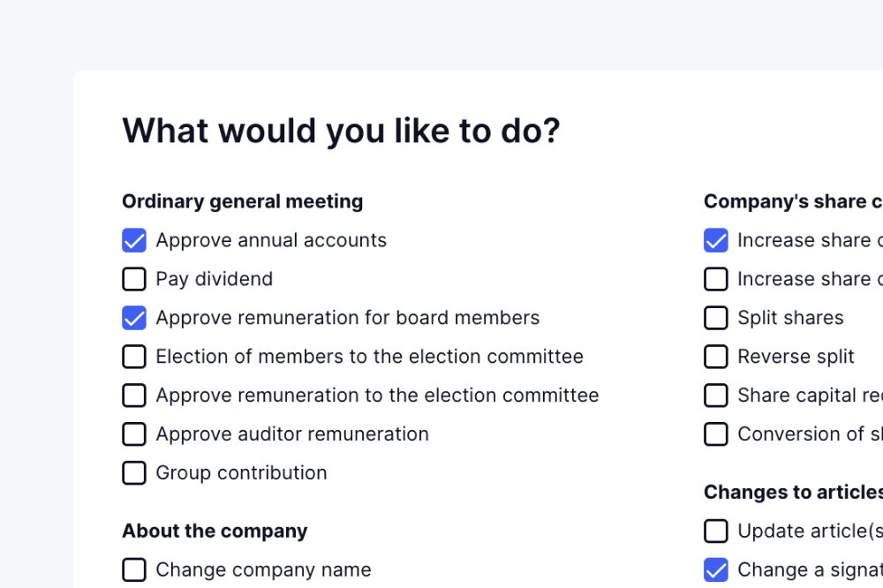Deselect Approve remuneration for board members
The width and height of the screenshot is (883, 588).
pyautogui.click(x=134, y=318)
